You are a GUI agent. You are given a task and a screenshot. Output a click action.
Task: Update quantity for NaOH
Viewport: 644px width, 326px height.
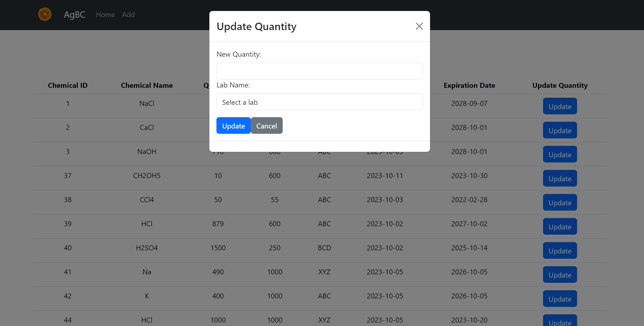point(560,154)
